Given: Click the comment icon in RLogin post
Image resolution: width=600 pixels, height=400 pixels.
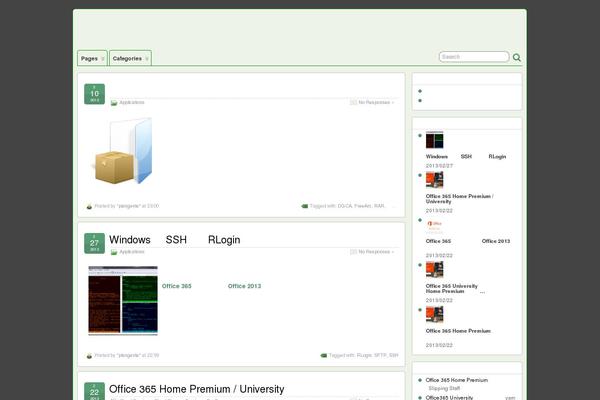Looking at the screenshot, I should point(353,252).
